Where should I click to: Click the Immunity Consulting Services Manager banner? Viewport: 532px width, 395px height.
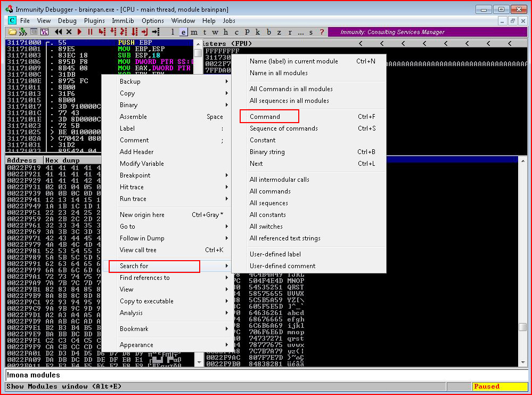[428, 32]
